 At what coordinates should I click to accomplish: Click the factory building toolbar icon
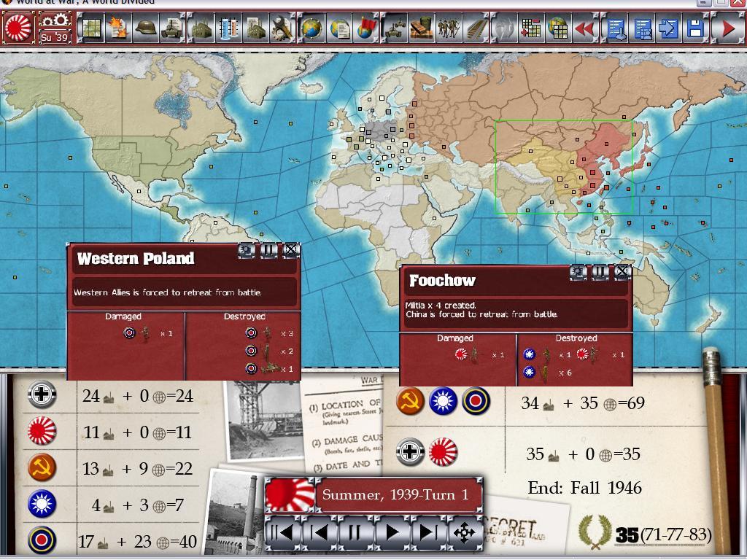(x=200, y=28)
